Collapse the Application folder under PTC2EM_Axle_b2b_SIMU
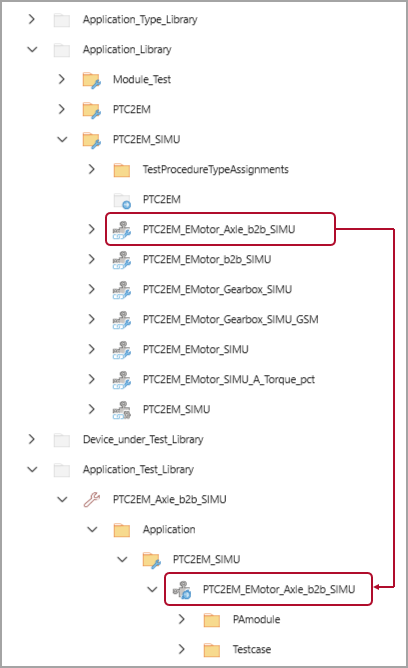Viewport: 408px width, 668px height. [x=92, y=530]
